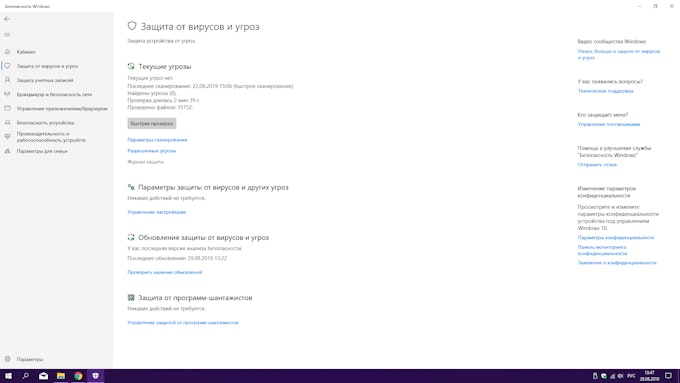Click Windows Security taskbar icon
Image resolution: width=680 pixels, height=383 pixels.
click(x=95, y=376)
